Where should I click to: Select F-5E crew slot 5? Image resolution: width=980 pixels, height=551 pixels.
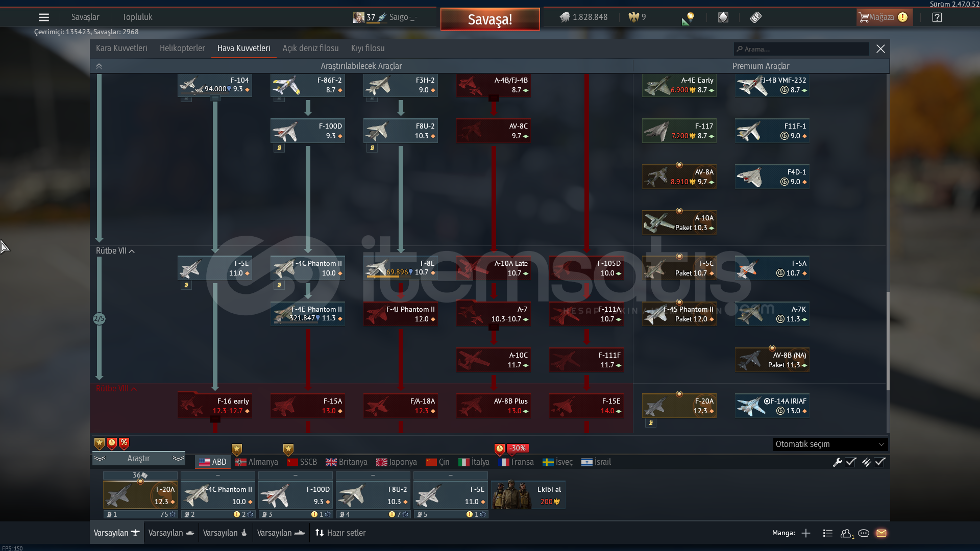point(451,495)
